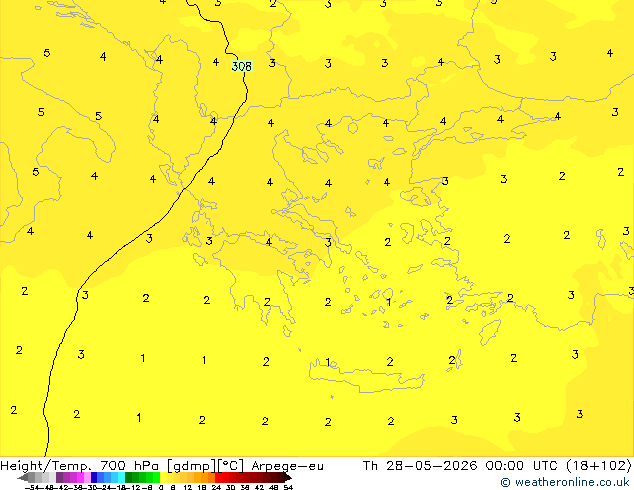Click the dark right arrow end of color scale

pos(288,477)
